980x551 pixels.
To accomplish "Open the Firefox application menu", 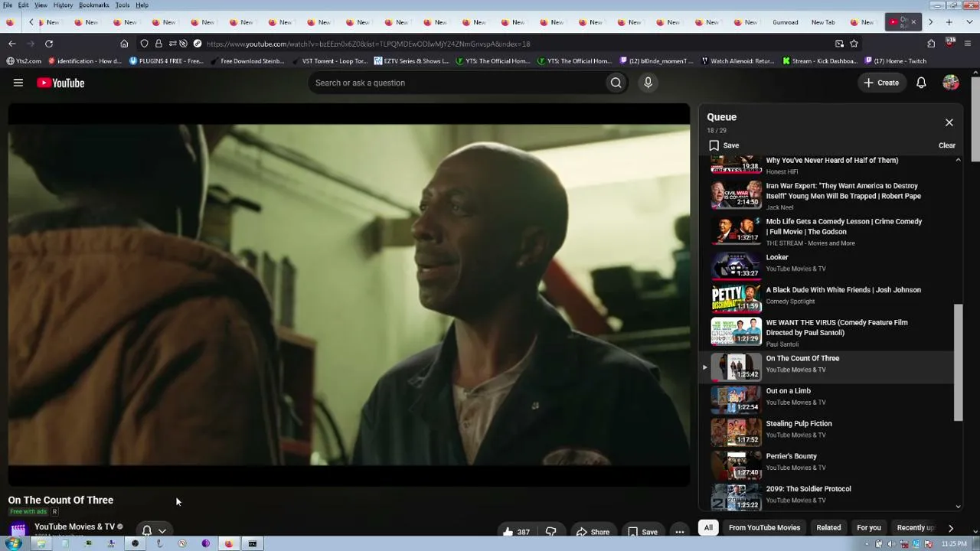I will click(x=969, y=44).
